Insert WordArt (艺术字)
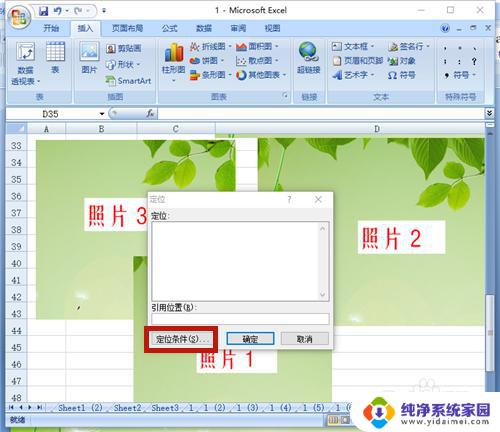500x432 pixels. (353, 75)
